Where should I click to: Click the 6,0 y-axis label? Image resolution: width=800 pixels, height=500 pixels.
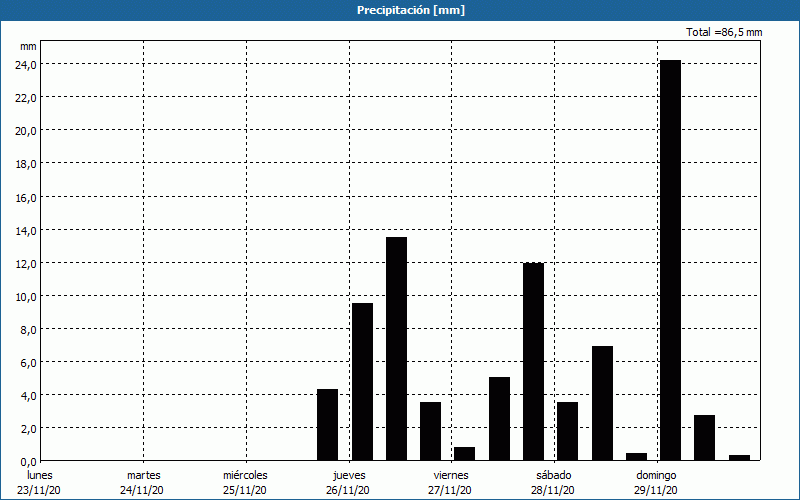(x=28, y=363)
